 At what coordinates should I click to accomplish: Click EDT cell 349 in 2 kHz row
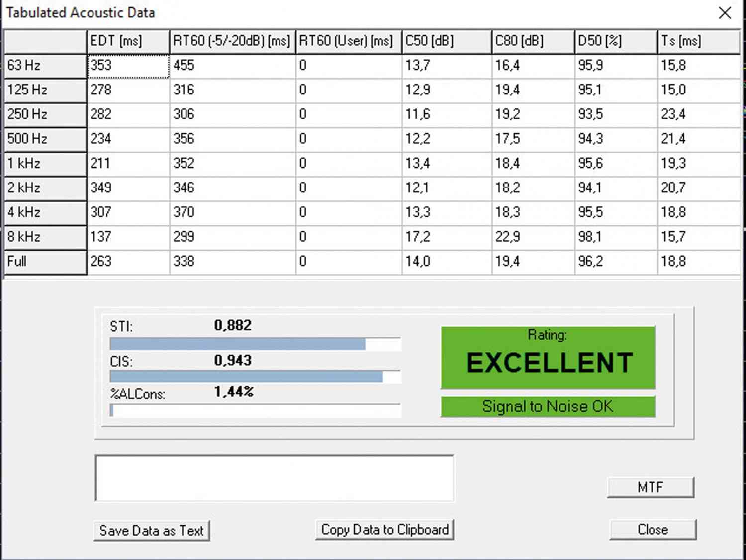[x=128, y=188]
